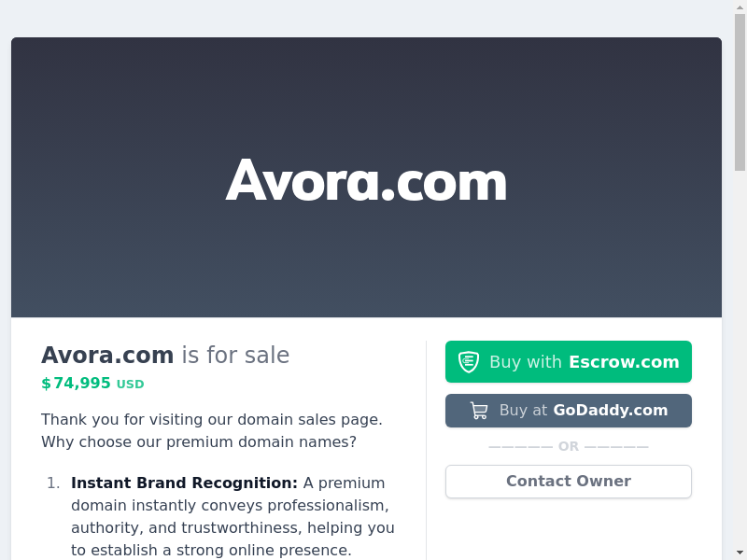Open the Contact Owner form
The width and height of the screenshot is (747, 560).
569,482
